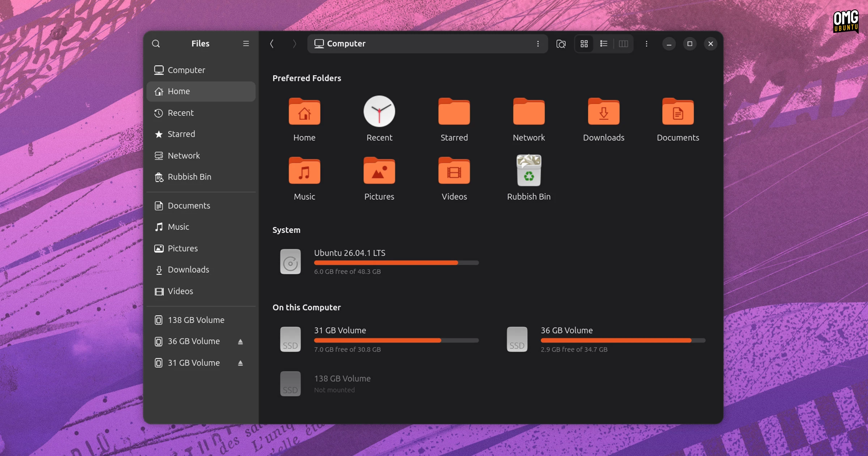Open Downloads in the sidebar
The width and height of the screenshot is (868, 456).
pyautogui.click(x=201, y=270)
